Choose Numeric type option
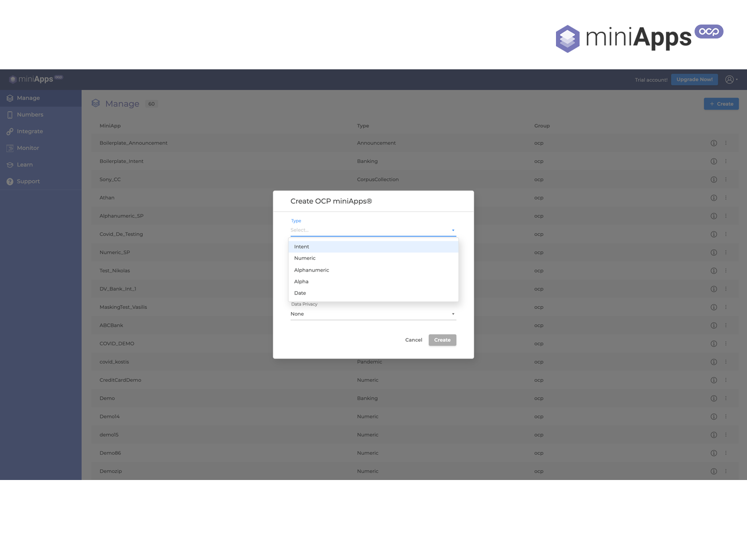Screen dimensions: 747x560 point(373,258)
